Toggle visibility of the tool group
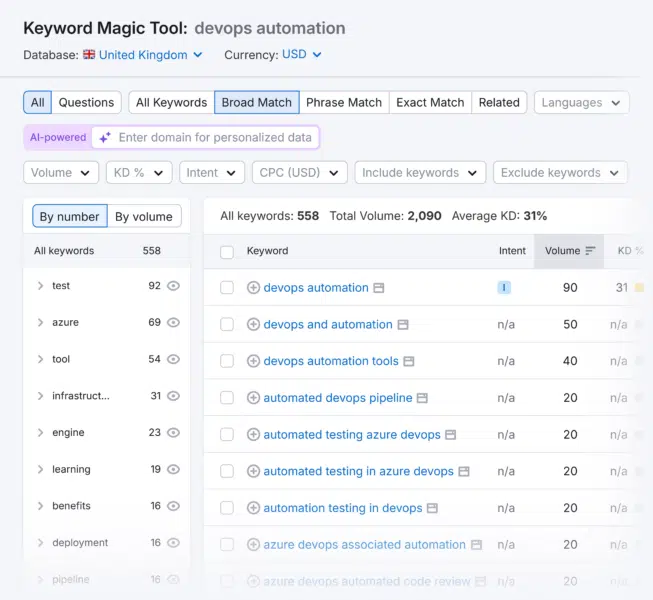The height and width of the screenshot is (600, 653). click(173, 359)
